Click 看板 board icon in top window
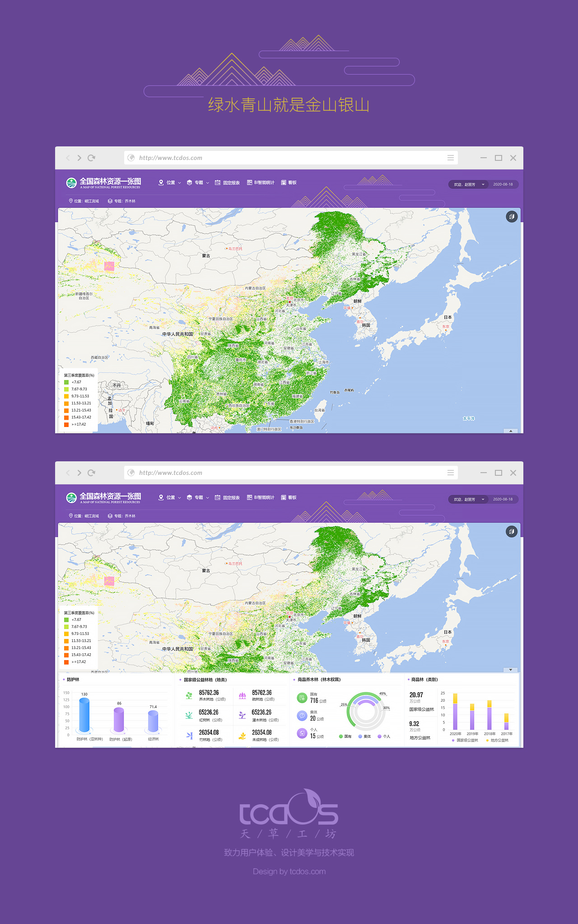 pyautogui.click(x=284, y=183)
